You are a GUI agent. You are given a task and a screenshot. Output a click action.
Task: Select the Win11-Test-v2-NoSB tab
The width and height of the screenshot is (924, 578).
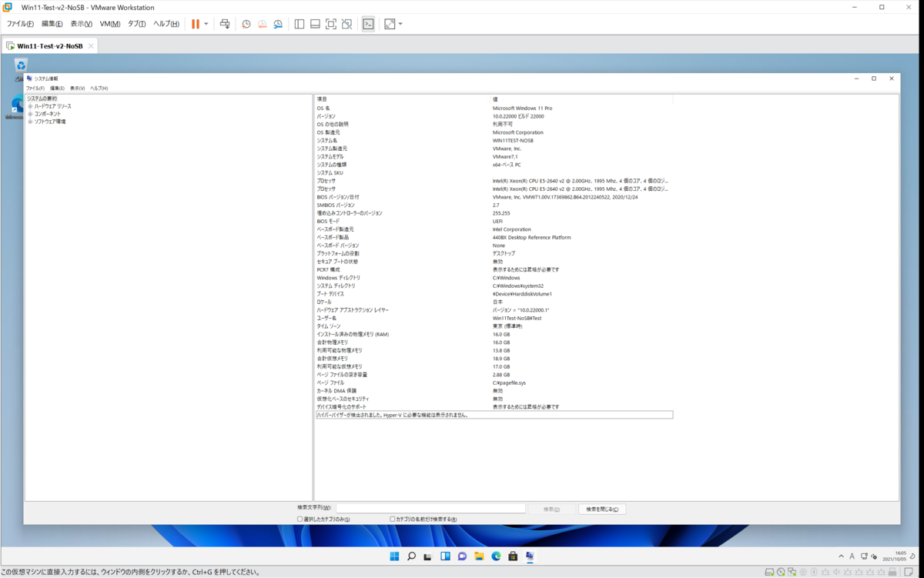tap(49, 46)
